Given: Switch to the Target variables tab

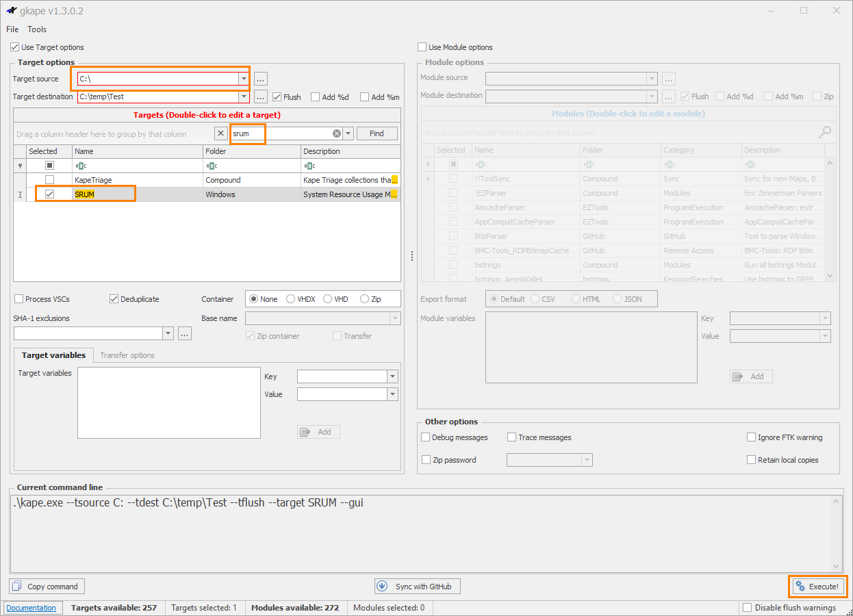Looking at the screenshot, I should pyautogui.click(x=53, y=355).
